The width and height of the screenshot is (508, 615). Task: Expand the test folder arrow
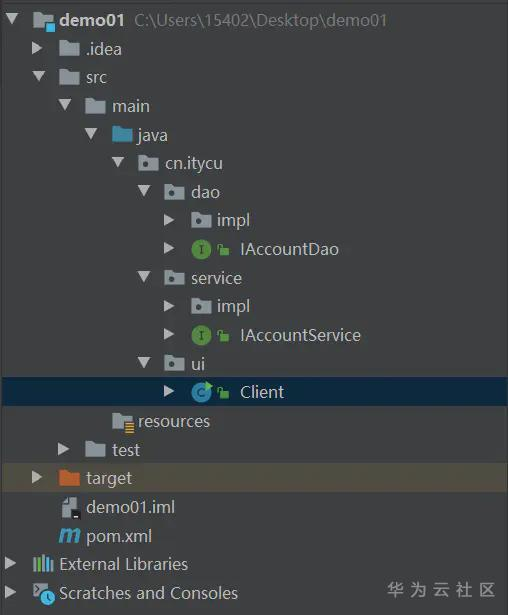(63, 449)
